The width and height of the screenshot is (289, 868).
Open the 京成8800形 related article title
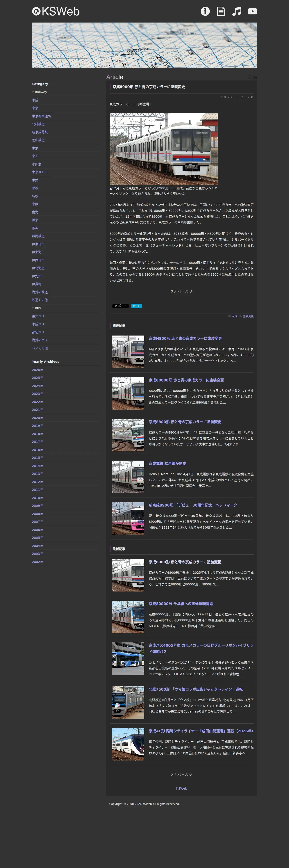185,422
